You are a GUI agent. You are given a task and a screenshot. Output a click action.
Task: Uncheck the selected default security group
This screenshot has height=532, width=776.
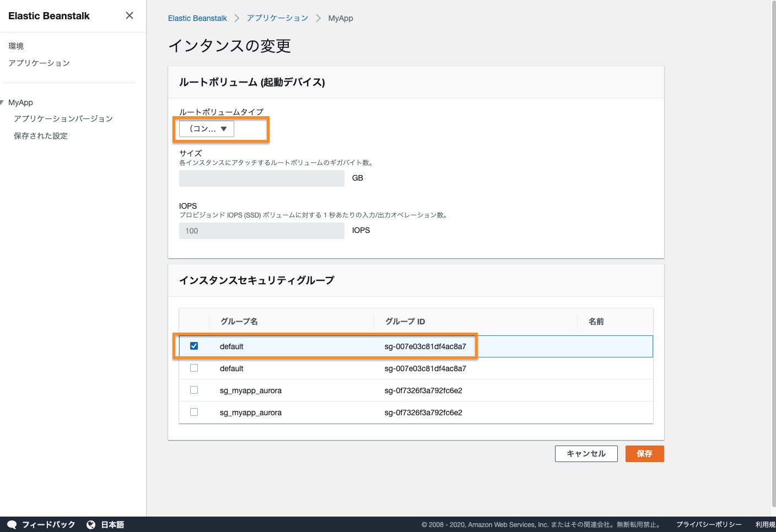pos(194,346)
